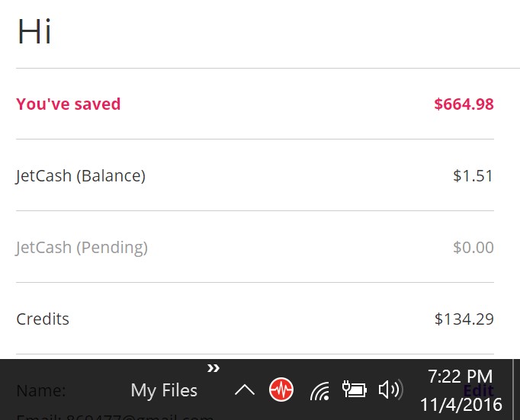The height and width of the screenshot is (420, 520).
Task: Click the speaker volume icon
Action: pyautogui.click(x=390, y=390)
